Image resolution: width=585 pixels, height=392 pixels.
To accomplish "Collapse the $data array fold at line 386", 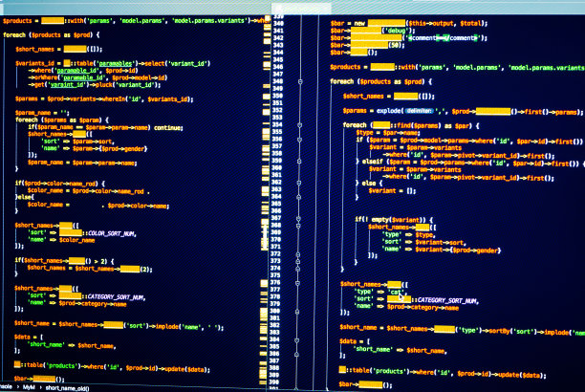I will click(300, 352).
